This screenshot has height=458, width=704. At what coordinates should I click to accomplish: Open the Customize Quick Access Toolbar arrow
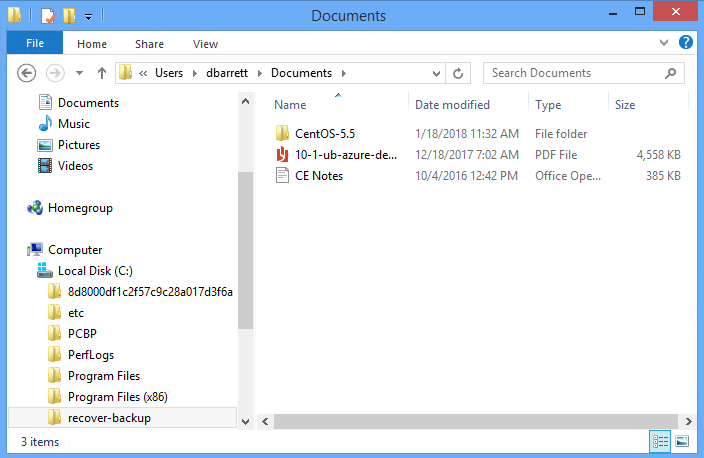click(88, 17)
